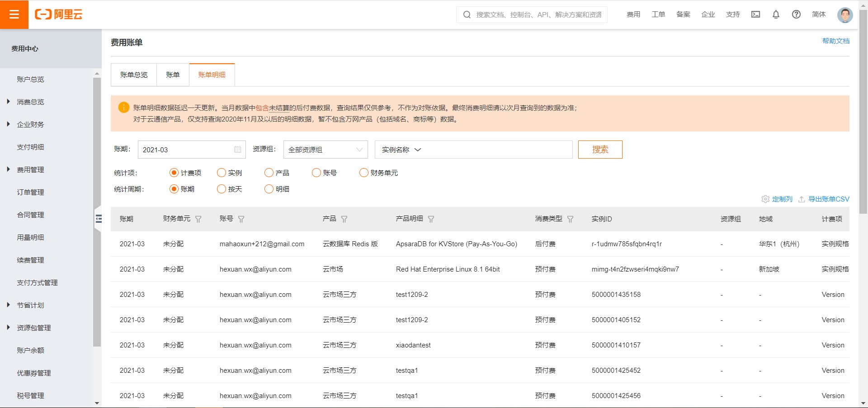
Task: Switch to the 账单明细 tab
Action: point(212,75)
